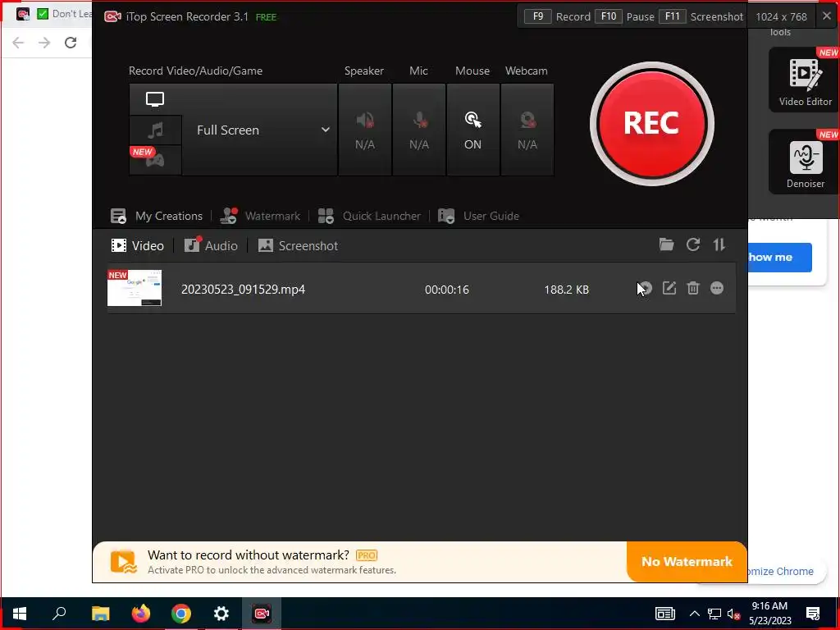The width and height of the screenshot is (840, 630).
Task: Switch to the Video tab
Action: click(137, 246)
